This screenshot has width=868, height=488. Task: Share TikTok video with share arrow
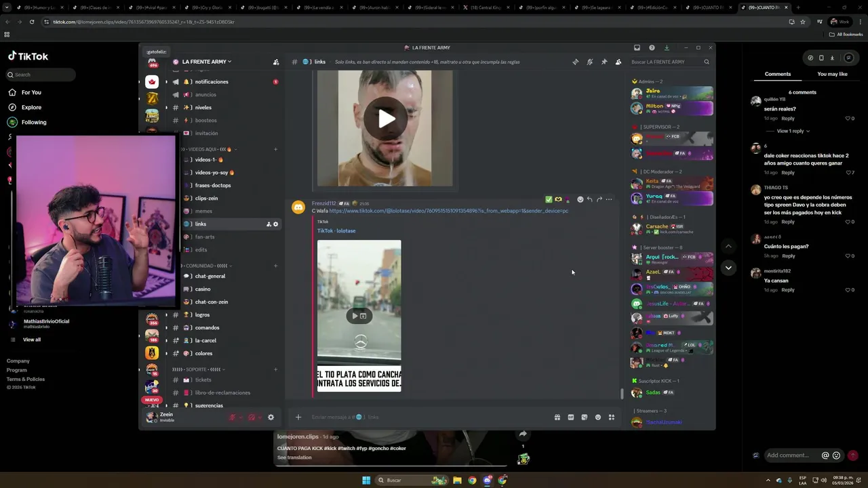pos(523,434)
